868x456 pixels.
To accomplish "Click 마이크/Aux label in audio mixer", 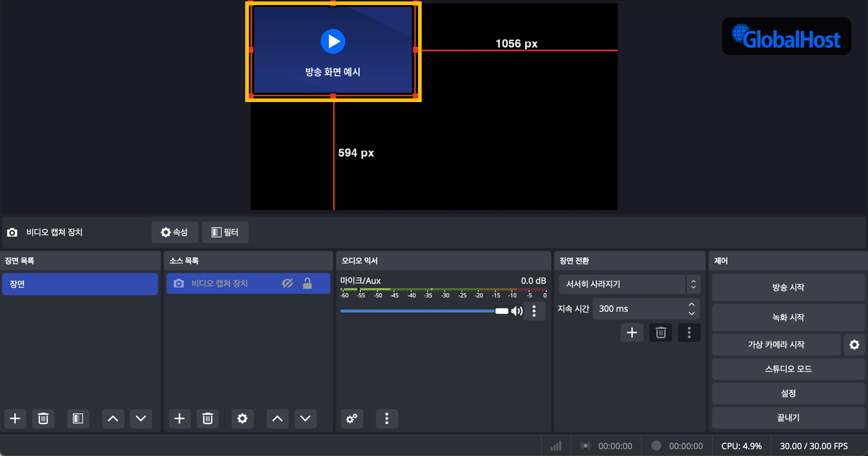I will (360, 280).
